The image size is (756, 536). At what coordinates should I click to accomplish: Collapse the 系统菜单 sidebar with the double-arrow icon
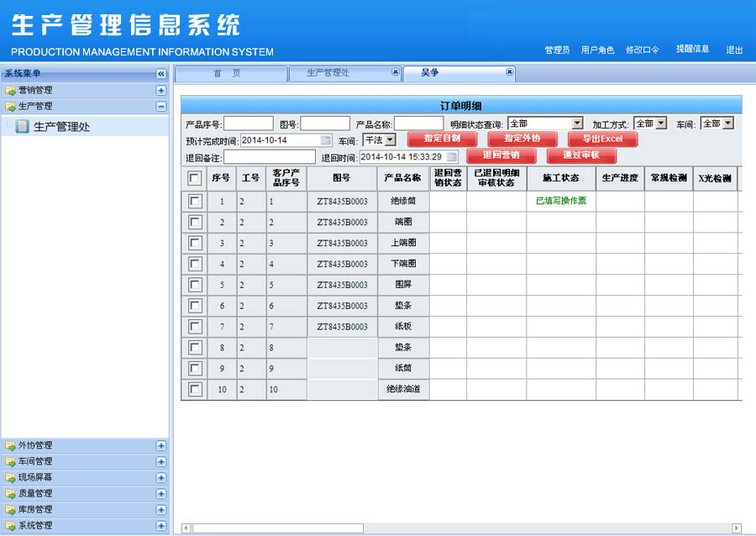click(161, 74)
